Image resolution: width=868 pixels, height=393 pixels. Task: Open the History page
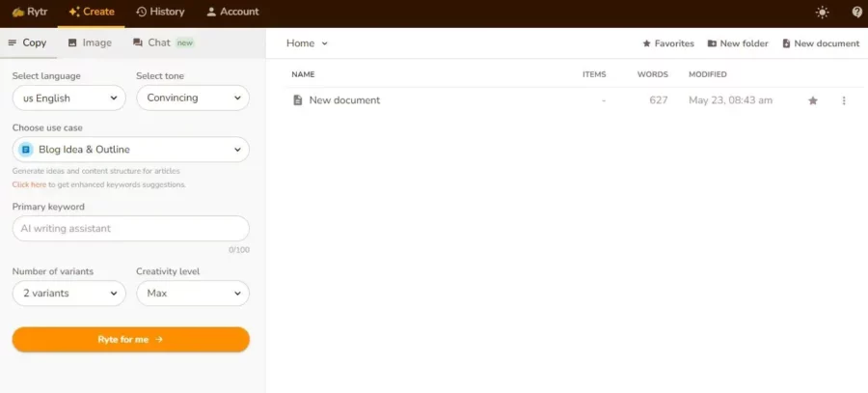160,13
